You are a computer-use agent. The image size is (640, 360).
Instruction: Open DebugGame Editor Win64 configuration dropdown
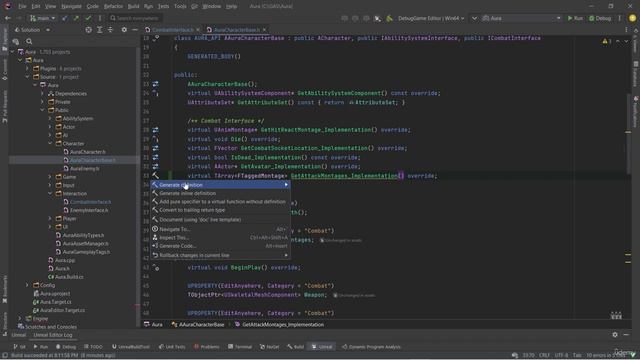[x=431, y=18]
